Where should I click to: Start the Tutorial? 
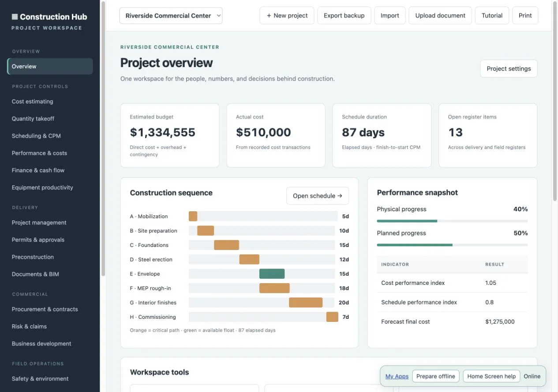[492, 15]
